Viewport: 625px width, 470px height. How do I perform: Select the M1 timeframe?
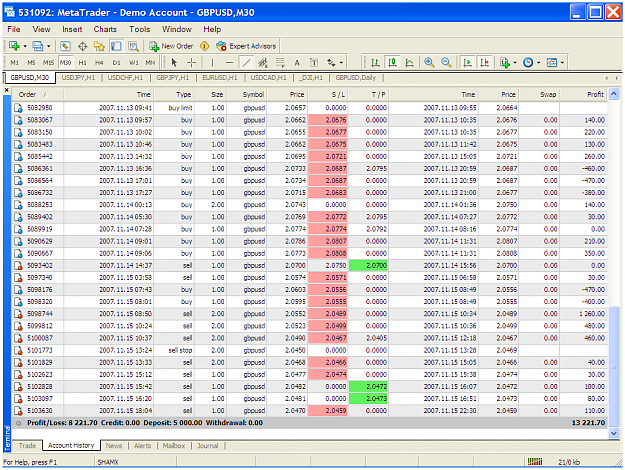(x=14, y=63)
